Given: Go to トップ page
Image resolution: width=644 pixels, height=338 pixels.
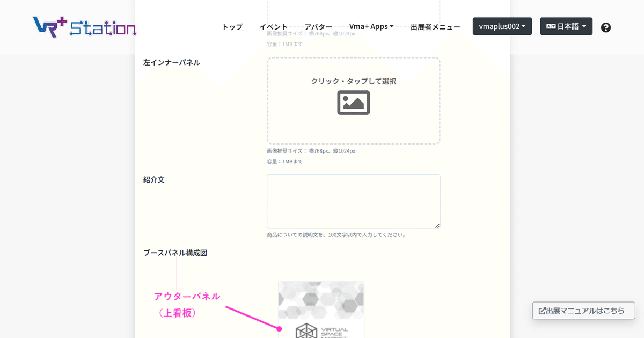Looking at the screenshot, I should click(x=232, y=27).
